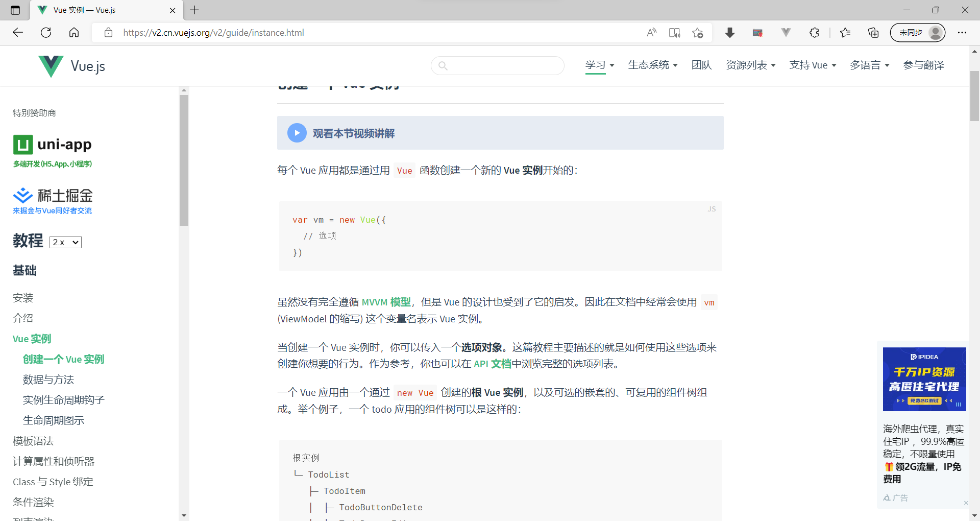The width and height of the screenshot is (980, 521).
Task: Select the 团队 navigation item
Action: 701,65
